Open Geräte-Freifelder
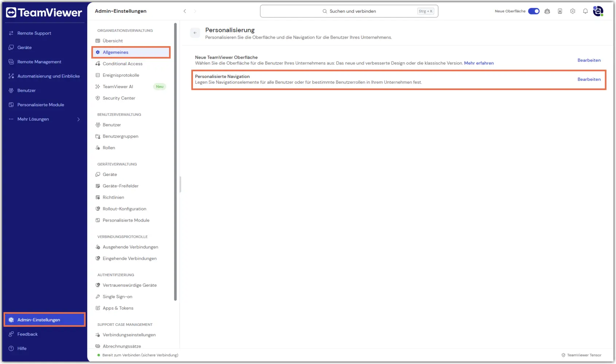This screenshot has height=364, width=616. click(131, 186)
